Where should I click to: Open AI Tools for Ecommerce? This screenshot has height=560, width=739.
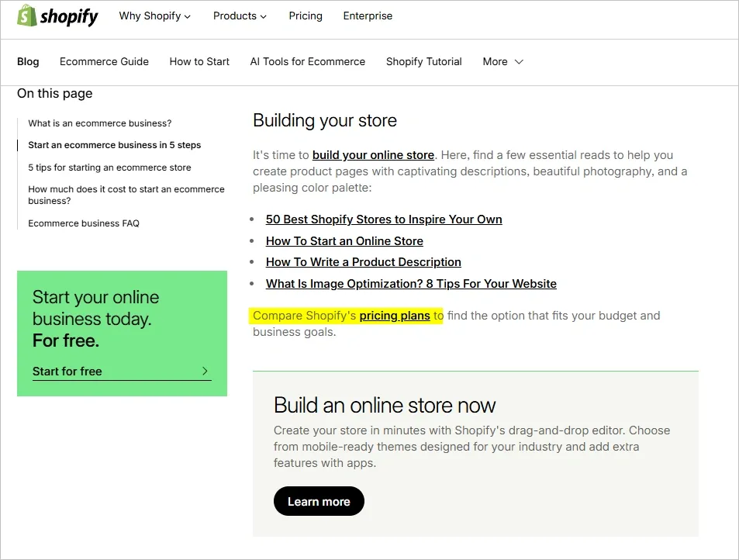click(308, 62)
